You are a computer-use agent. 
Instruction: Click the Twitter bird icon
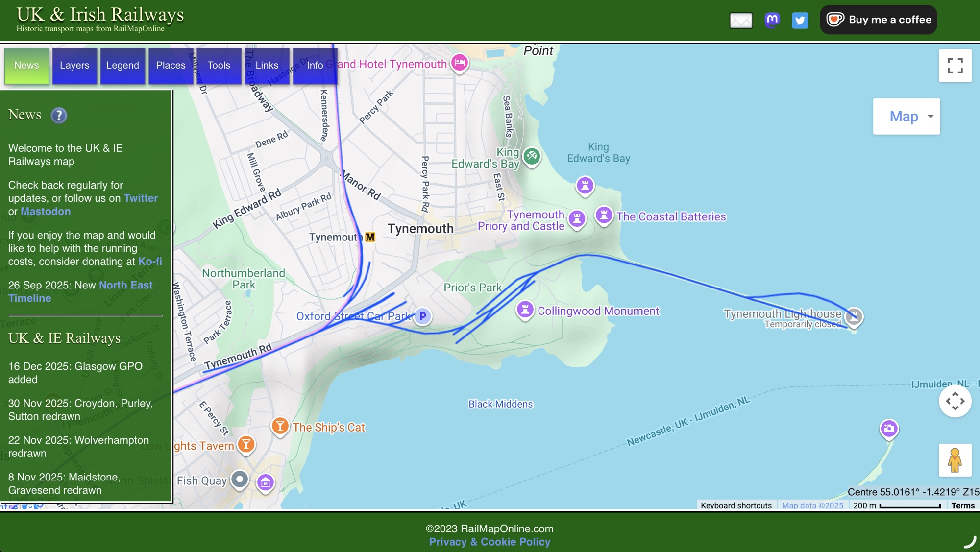point(800,20)
